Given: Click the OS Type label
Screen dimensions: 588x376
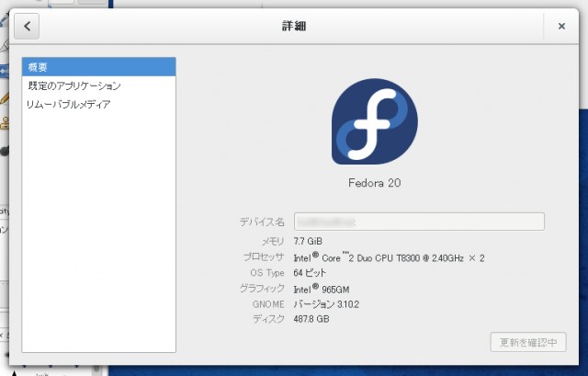Looking at the screenshot, I should coord(267,273).
